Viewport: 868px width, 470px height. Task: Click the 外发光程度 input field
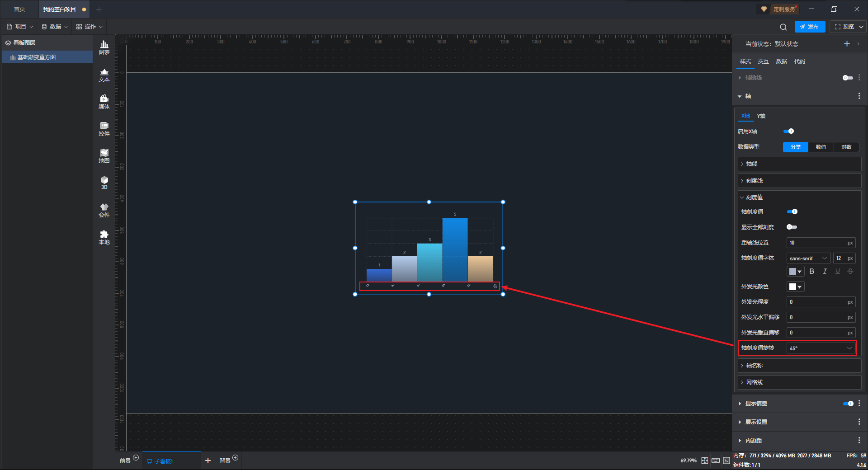821,302
